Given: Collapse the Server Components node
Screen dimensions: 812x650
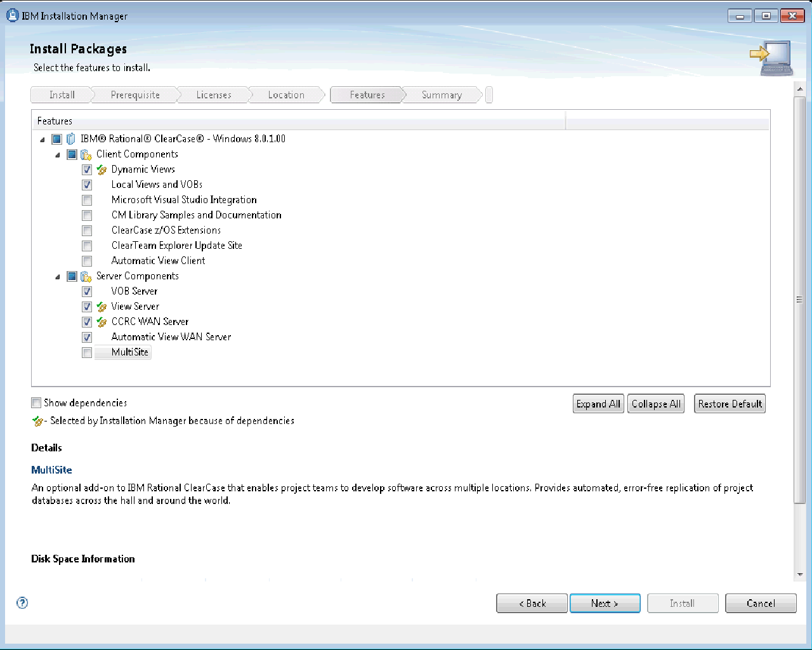Looking at the screenshot, I should pyautogui.click(x=58, y=277).
